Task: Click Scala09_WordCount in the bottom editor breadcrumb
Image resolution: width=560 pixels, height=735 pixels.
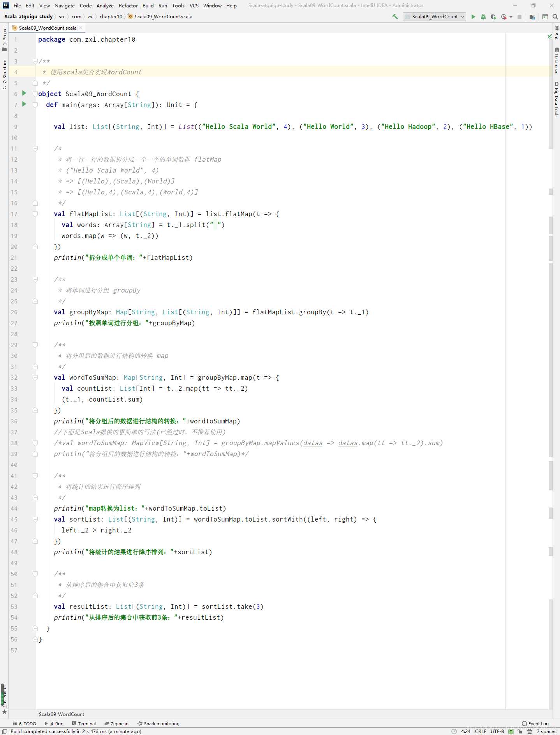Action: pyautogui.click(x=62, y=714)
